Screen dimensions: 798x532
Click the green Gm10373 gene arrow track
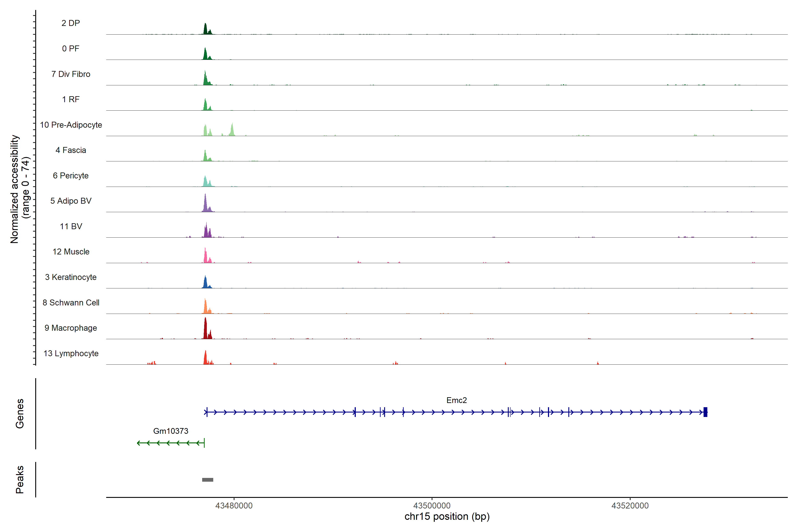pos(170,443)
